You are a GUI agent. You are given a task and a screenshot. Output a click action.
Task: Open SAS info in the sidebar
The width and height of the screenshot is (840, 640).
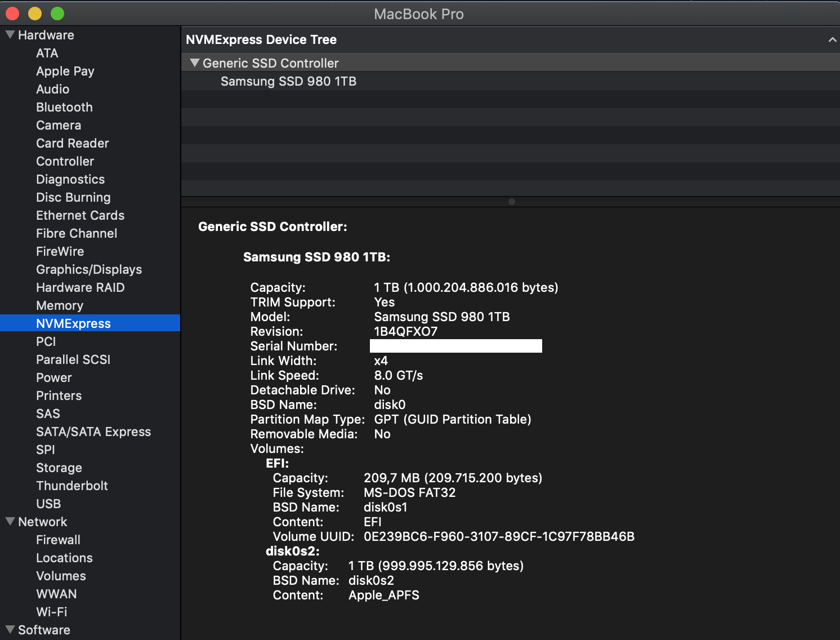(48, 414)
